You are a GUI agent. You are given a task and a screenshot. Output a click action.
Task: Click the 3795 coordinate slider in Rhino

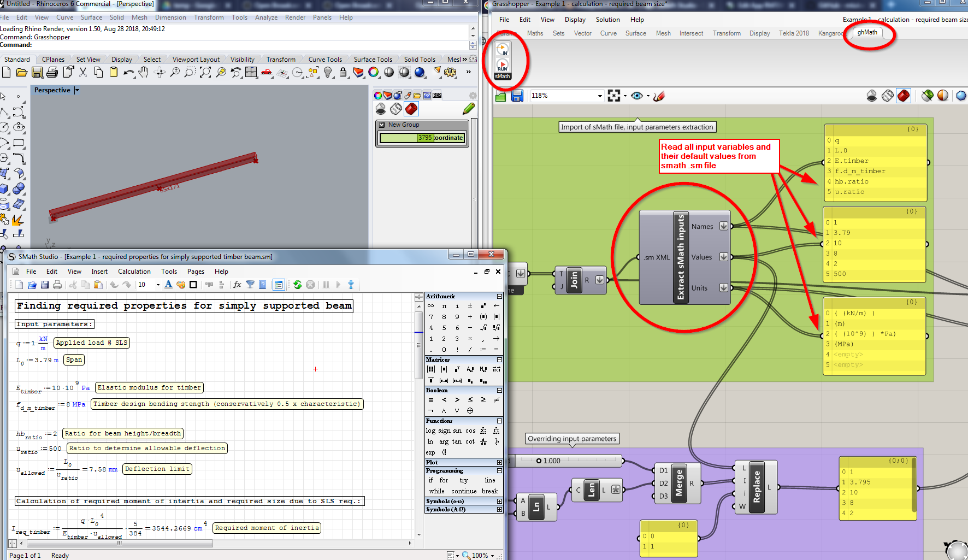[x=422, y=138]
